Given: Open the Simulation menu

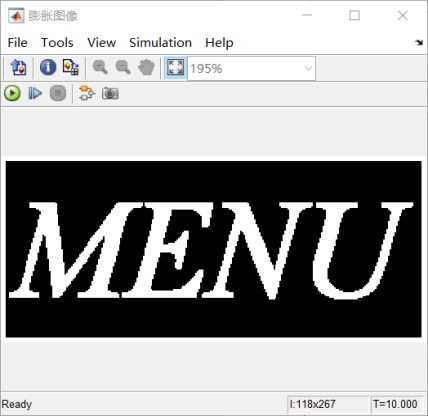Looking at the screenshot, I should 160,43.
